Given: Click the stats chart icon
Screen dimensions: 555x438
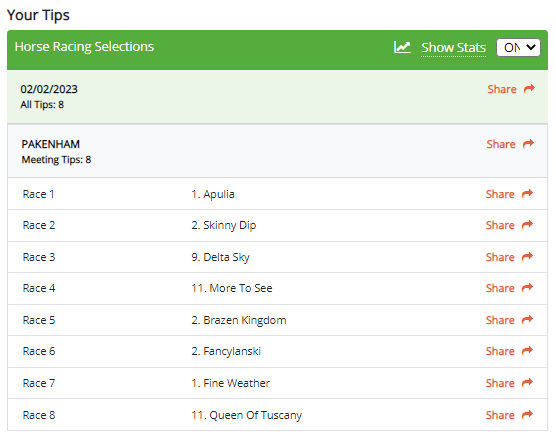Looking at the screenshot, I should click(402, 47).
